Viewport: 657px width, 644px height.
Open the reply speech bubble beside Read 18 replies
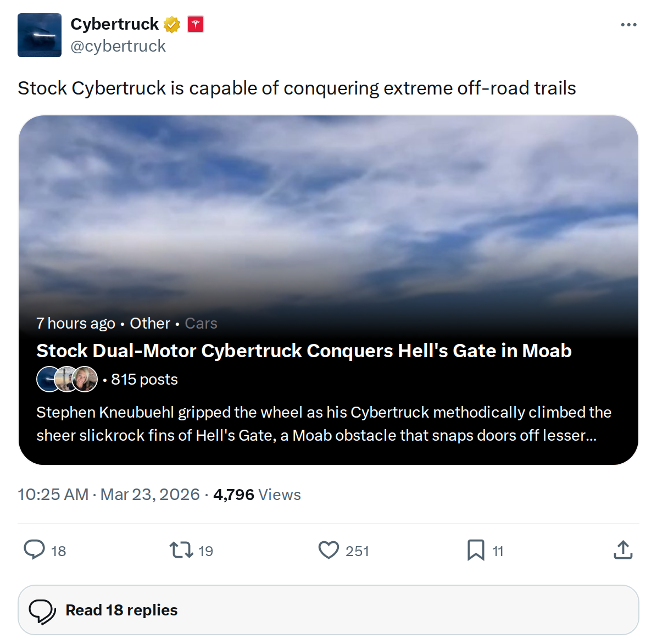43,609
